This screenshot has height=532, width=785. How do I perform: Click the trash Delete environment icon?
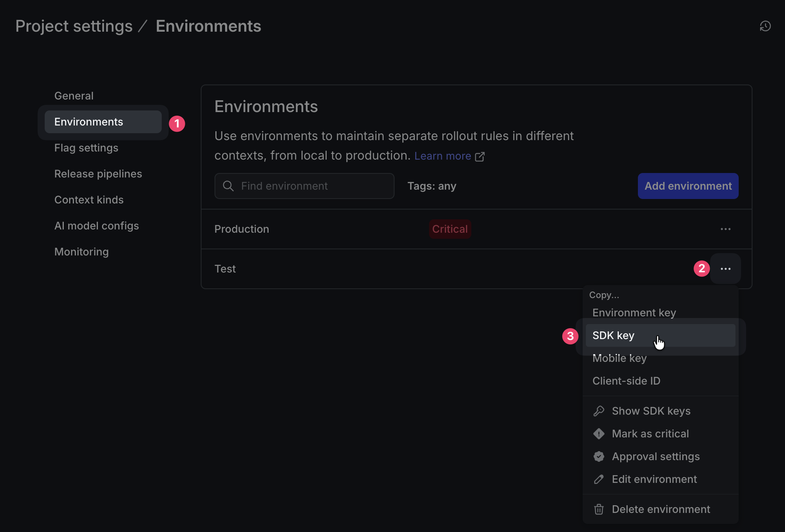coord(599,509)
